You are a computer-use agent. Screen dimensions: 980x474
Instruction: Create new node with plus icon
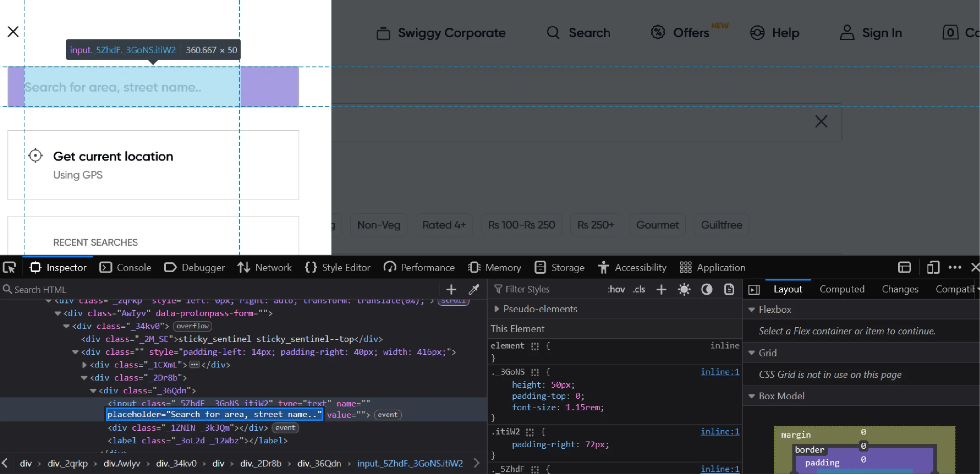tap(451, 289)
